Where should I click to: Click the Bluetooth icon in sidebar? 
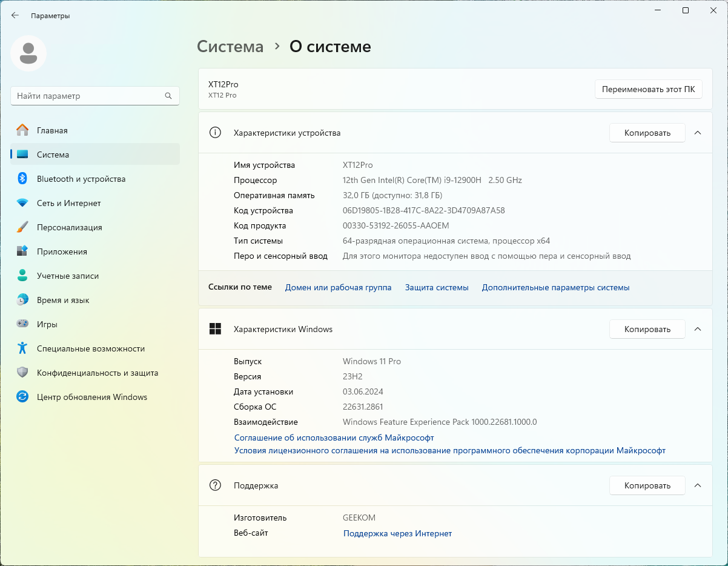(x=22, y=179)
